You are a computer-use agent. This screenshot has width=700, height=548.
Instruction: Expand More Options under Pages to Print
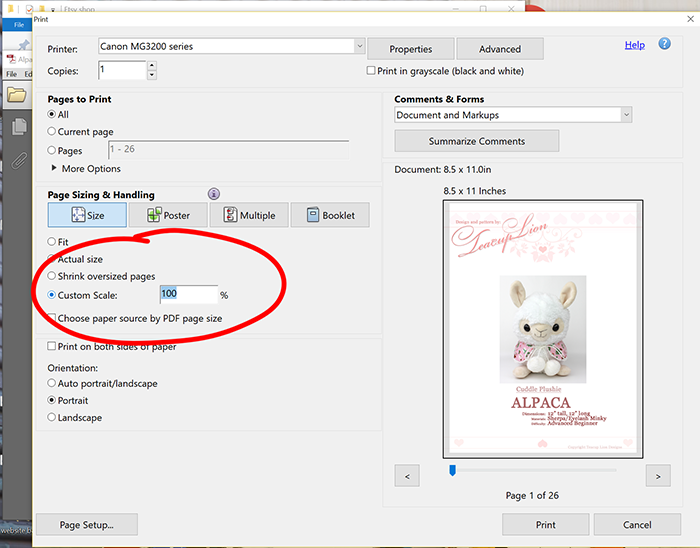click(x=54, y=168)
